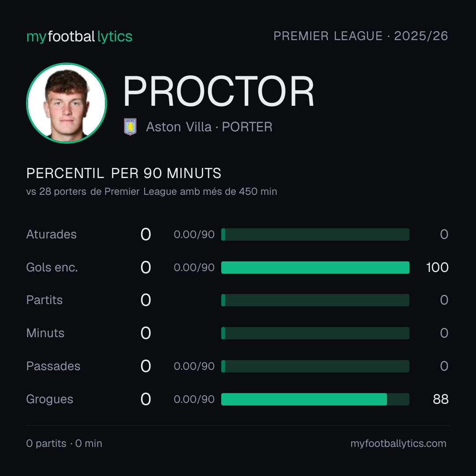The height and width of the screenshot is (476, 476).
Task: Click the PROCTOR player name heading
Action: click(x=218, y=91)
